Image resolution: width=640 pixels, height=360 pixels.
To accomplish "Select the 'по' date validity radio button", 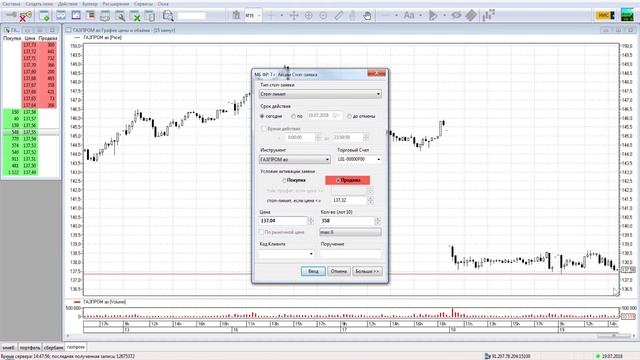I will click(x=293, y=116).
